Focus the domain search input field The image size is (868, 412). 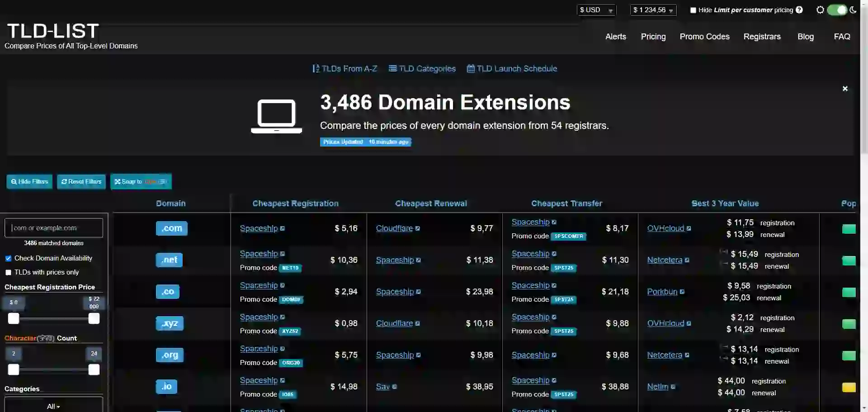[54, 228]
